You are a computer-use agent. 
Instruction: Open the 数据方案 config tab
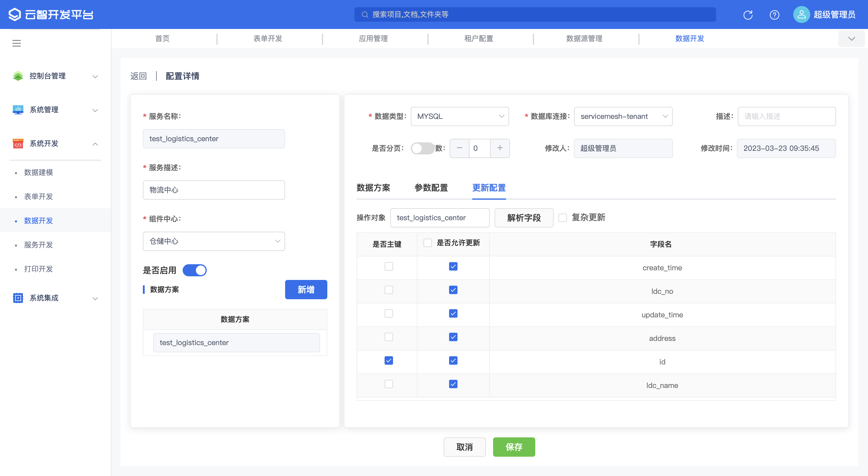373,188
